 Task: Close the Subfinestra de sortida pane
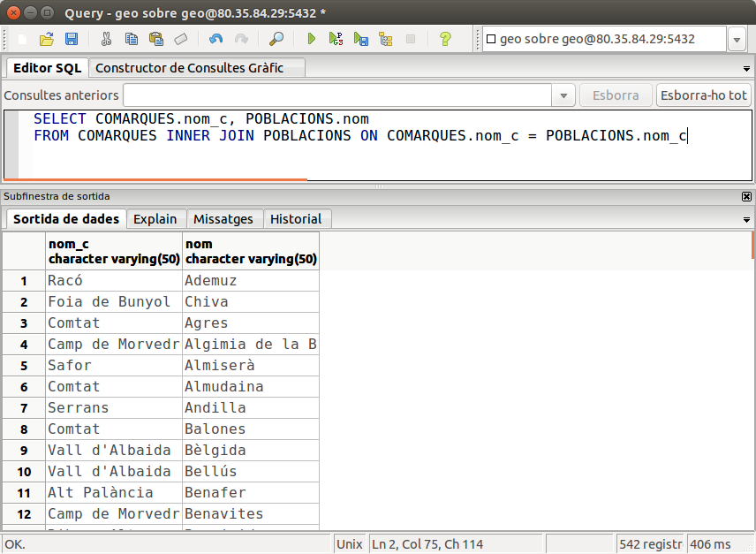point(747,196)
